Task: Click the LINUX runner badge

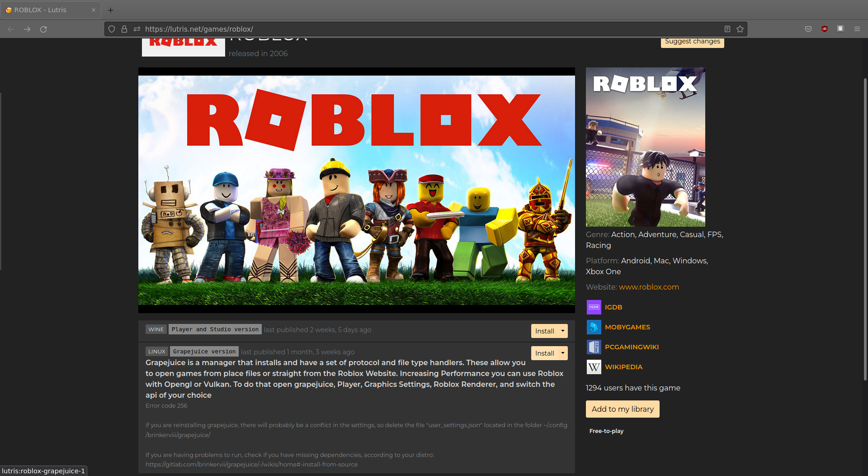Action: [x=157, y=352]
